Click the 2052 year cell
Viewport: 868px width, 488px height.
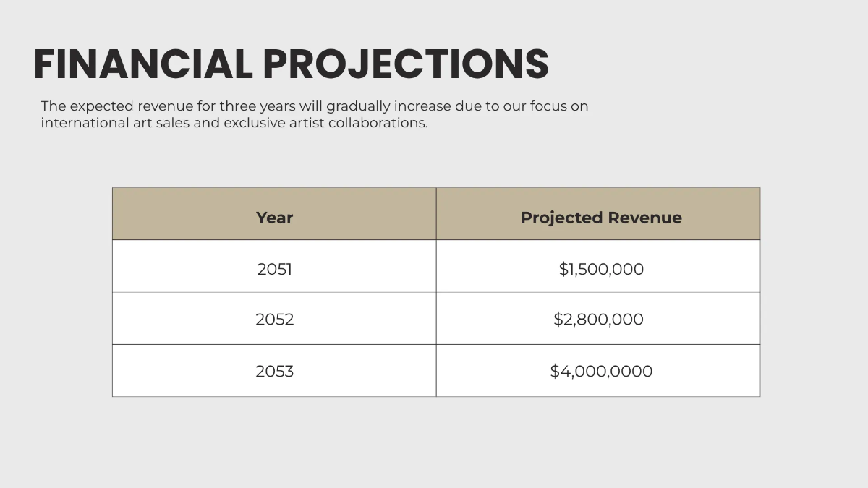(274, 320)
